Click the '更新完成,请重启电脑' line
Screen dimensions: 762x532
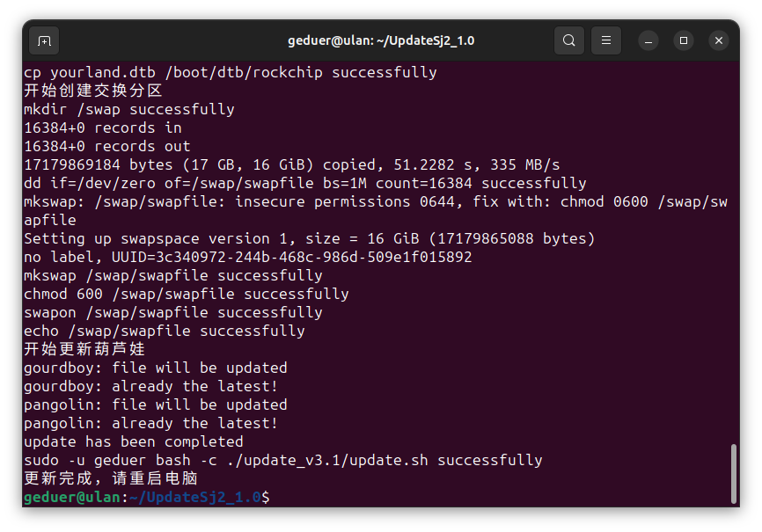tap(111, 478)
